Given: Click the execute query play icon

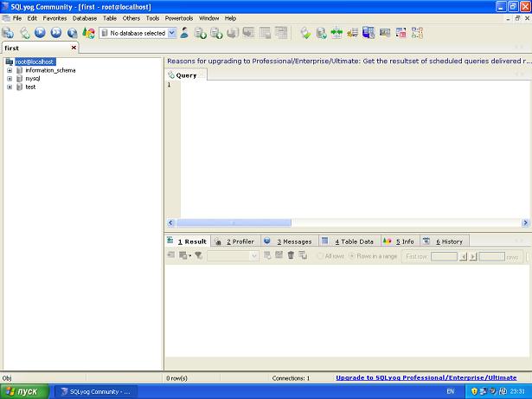Looking at the screenshot, I should pyautogui.click(x=40, y=33).
